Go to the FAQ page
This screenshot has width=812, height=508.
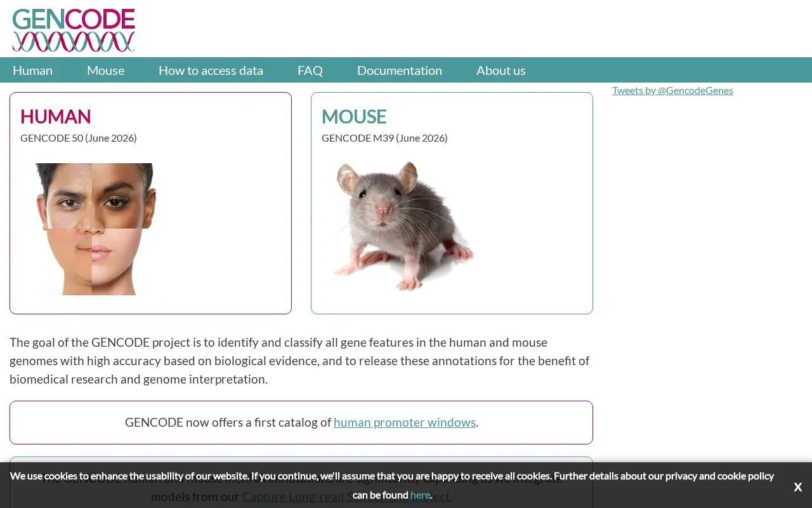click(310, 70)
